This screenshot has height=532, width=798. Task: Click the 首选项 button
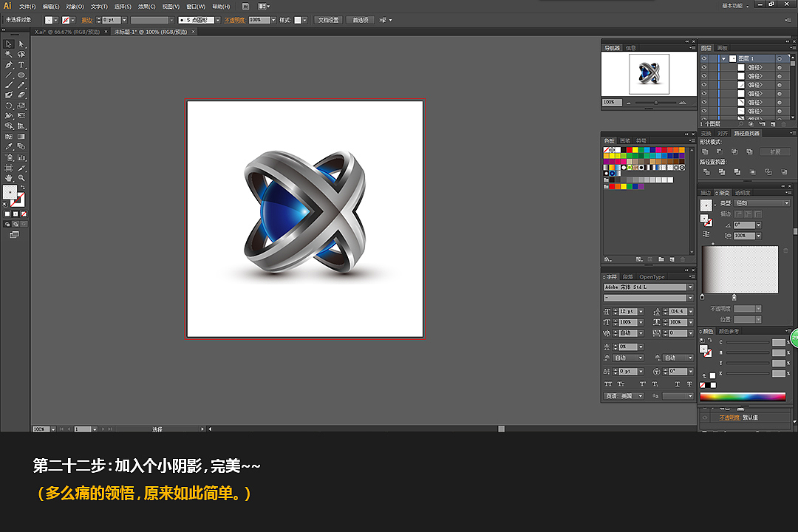pos(361,21)
